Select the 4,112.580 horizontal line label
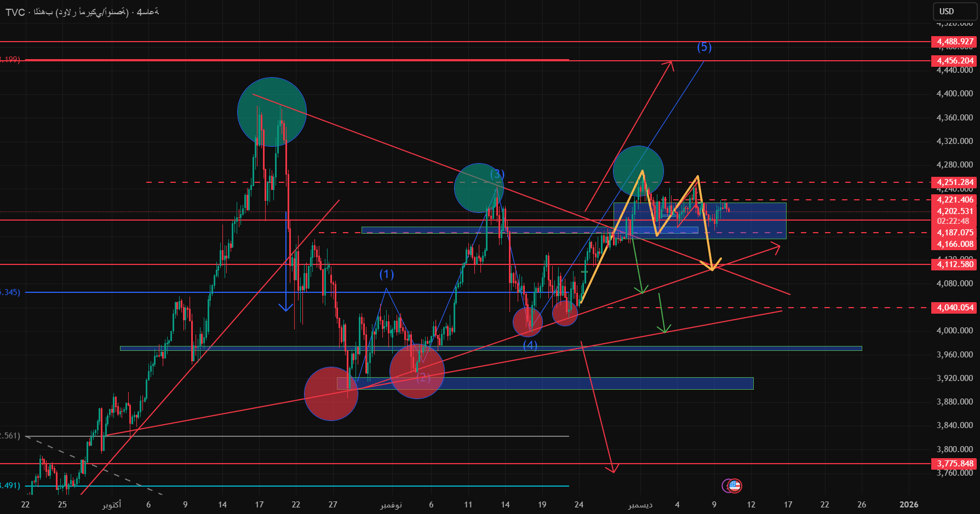 (x=955, y=264)
